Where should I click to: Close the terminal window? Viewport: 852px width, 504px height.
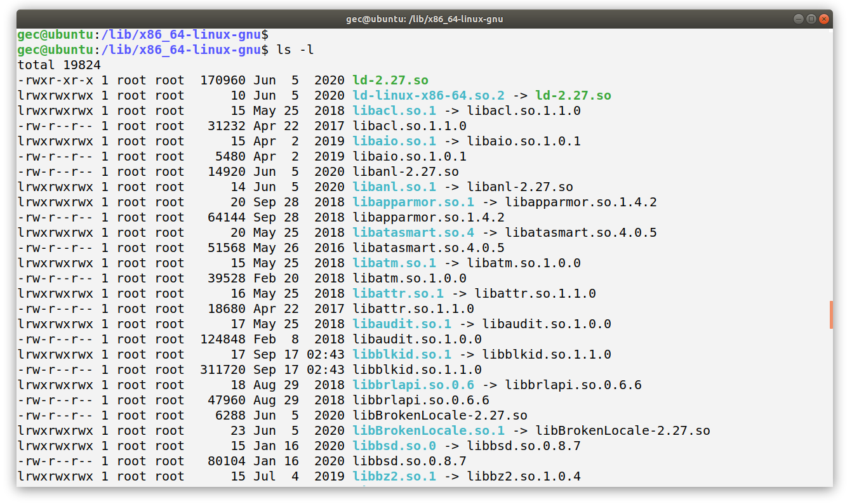click(x=824, y=19)
